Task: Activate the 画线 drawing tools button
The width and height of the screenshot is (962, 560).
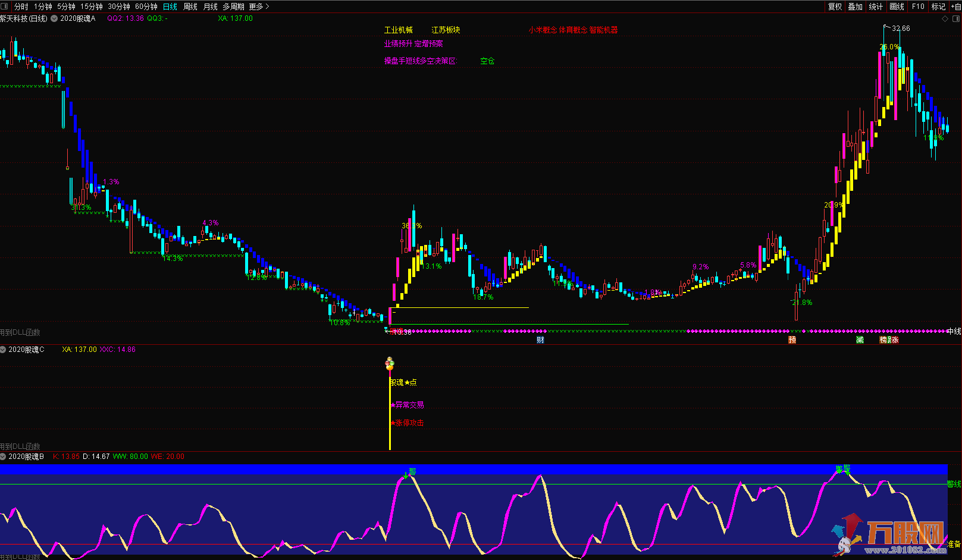Action: 897,7
